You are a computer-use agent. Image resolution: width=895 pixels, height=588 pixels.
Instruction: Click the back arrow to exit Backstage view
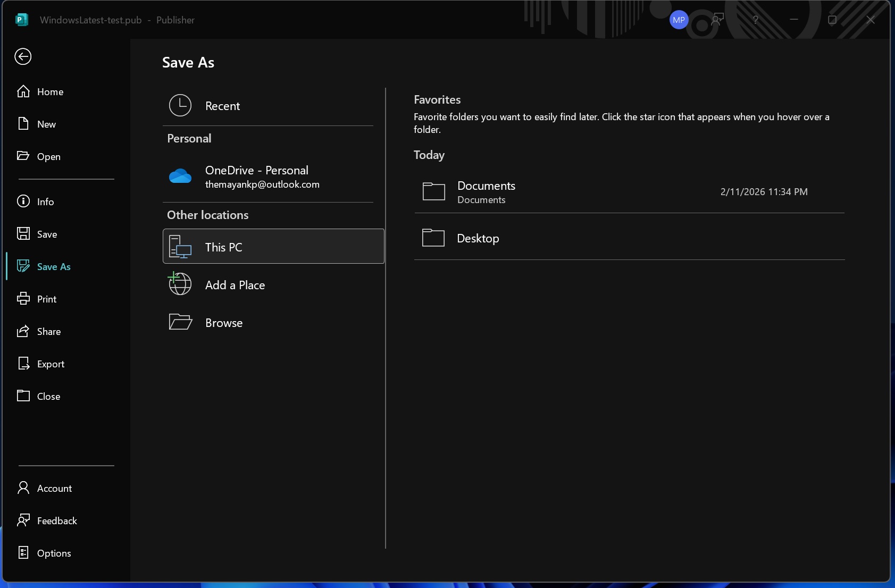point(23,56)
